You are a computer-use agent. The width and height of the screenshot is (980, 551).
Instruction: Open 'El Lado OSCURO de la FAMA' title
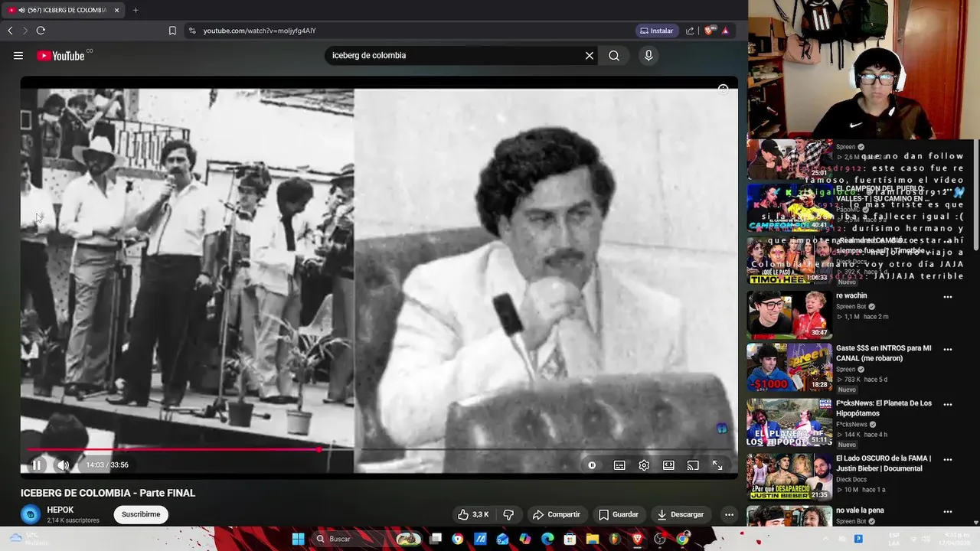884,463
